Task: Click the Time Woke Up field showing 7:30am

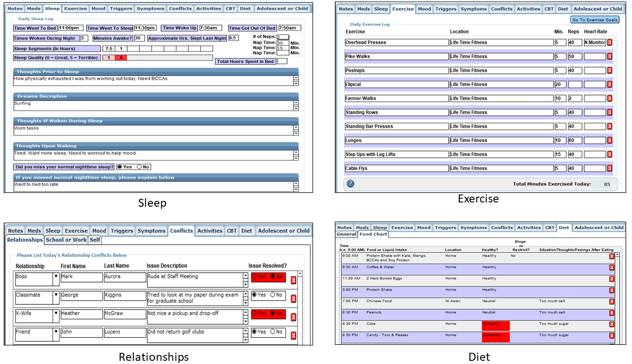Action: [x=210, y=28]
